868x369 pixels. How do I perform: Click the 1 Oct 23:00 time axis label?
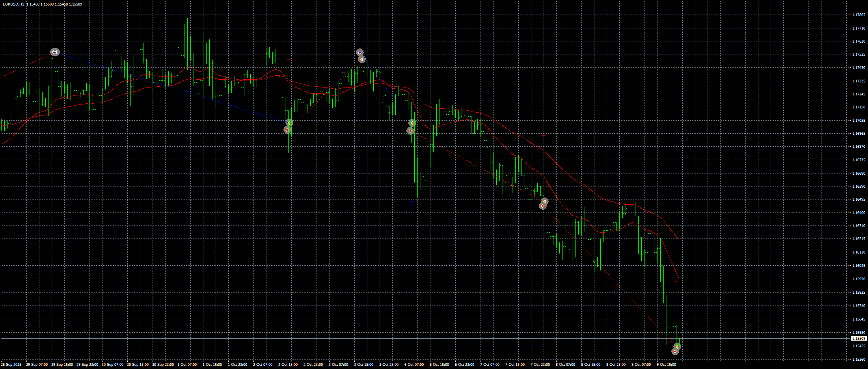(x=238, y=365)
